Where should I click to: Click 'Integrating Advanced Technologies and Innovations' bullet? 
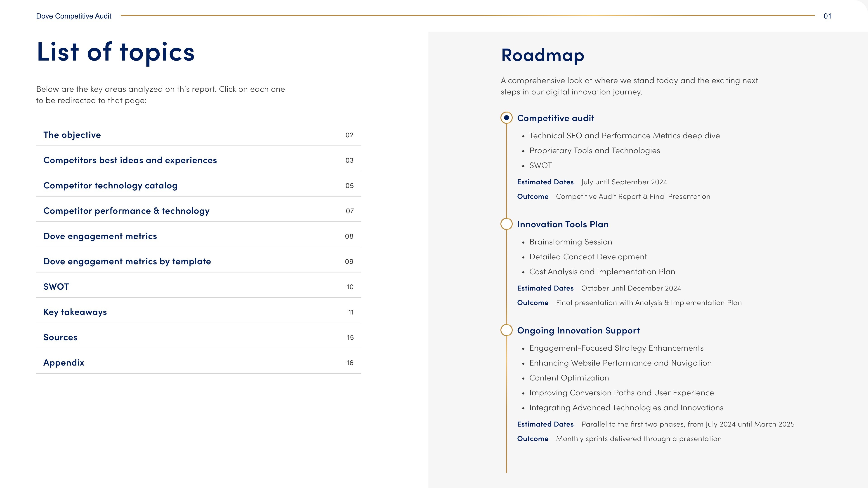click(626, 408)
